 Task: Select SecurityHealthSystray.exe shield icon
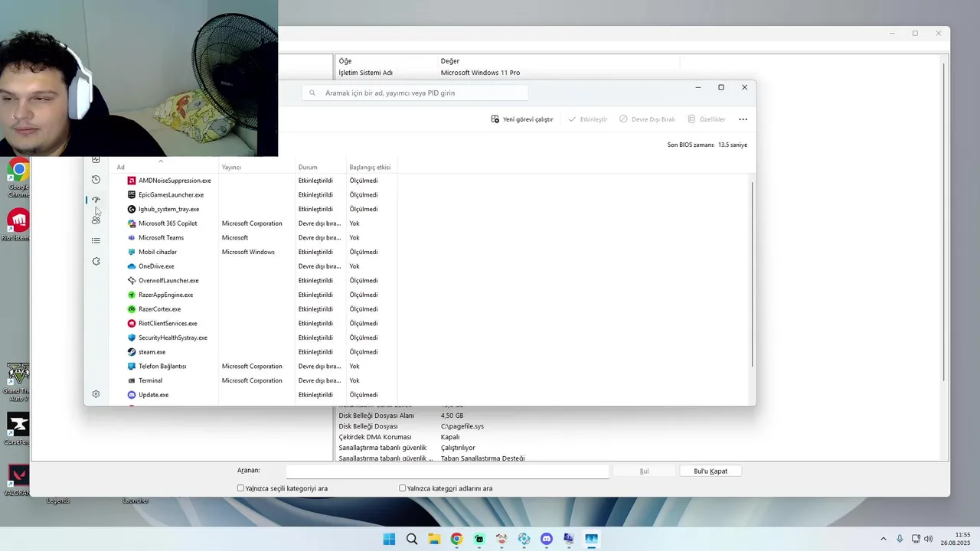point(132,337)
